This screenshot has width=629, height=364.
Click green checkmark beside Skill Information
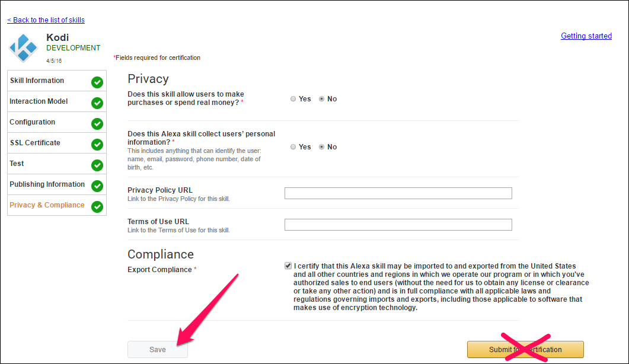(x=97, y=82)
